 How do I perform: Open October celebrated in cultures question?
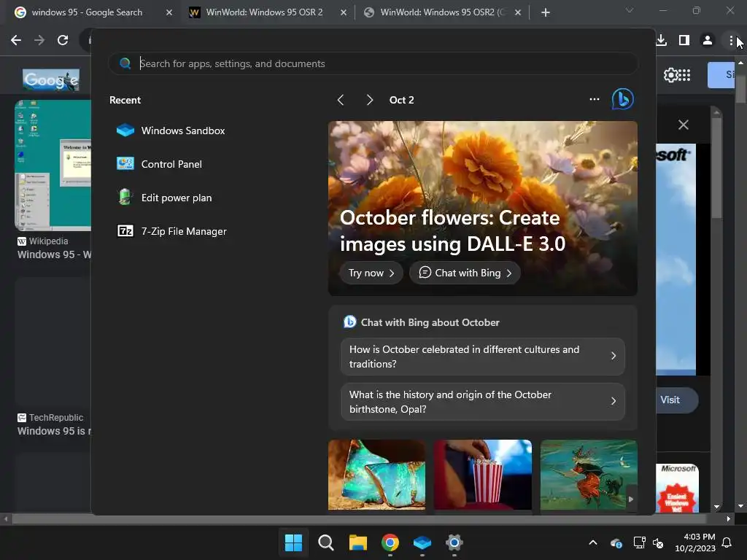[483, 356]
